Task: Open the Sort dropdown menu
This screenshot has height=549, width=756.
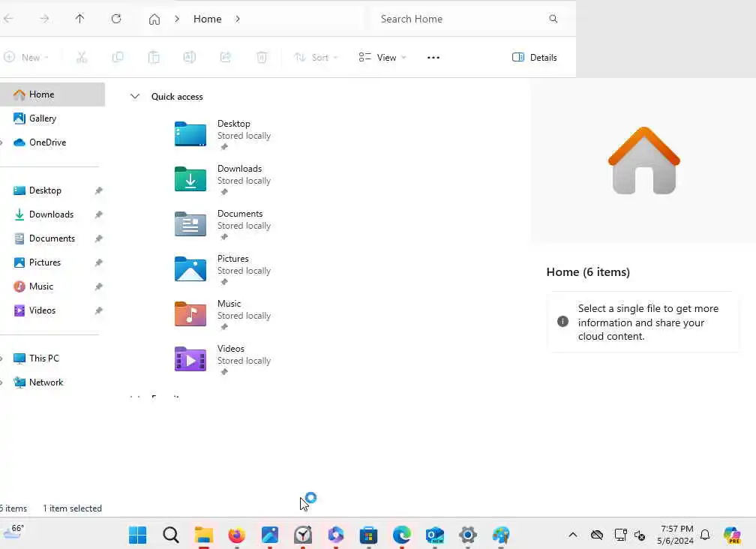Action: pyautogui.click(x=316, y=57)
